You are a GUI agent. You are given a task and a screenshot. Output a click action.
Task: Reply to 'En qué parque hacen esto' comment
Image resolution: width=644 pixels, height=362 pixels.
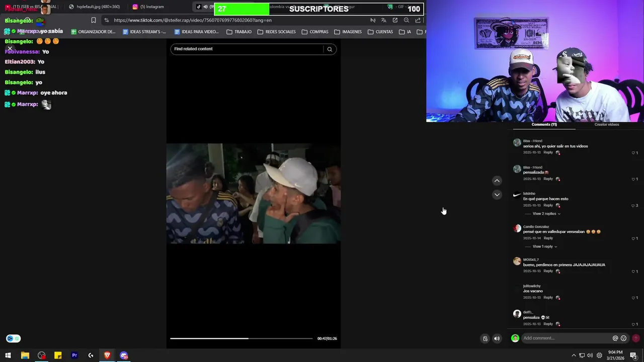click(x=548, y=205)
